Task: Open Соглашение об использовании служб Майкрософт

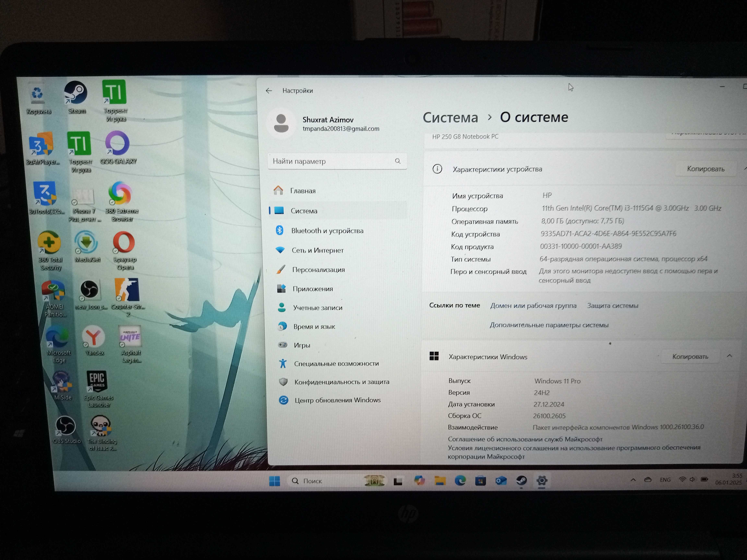Action: [x=525, y=439]
